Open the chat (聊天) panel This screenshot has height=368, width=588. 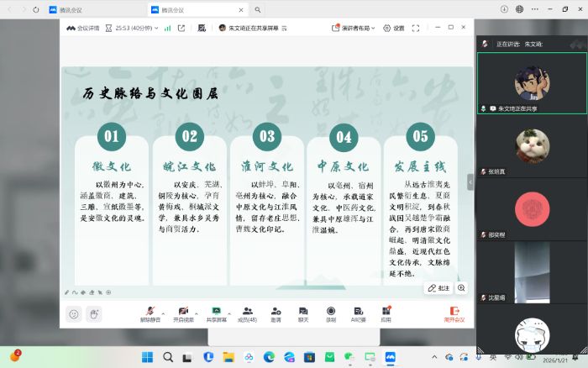point(303,313)
